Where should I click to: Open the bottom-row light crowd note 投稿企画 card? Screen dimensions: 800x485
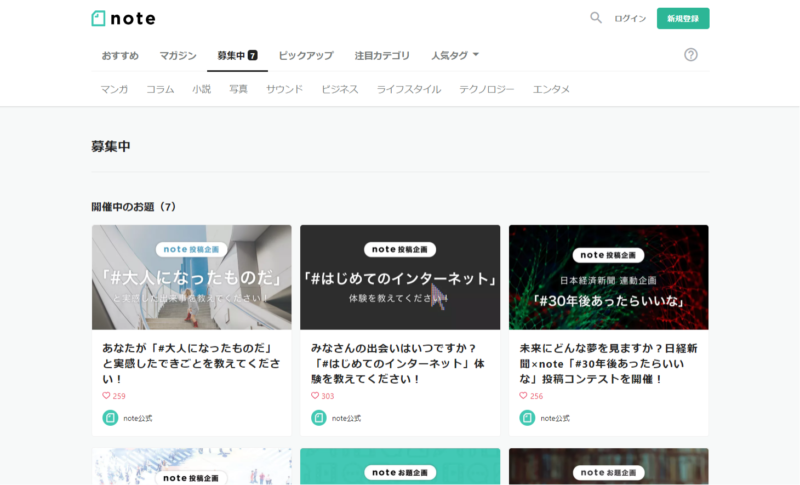[192, 467]
